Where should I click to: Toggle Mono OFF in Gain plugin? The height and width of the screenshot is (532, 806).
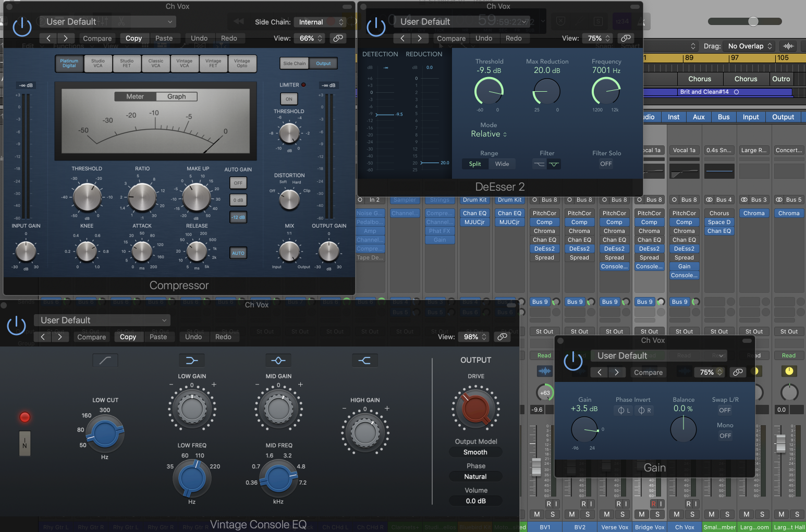pos(725,436)
